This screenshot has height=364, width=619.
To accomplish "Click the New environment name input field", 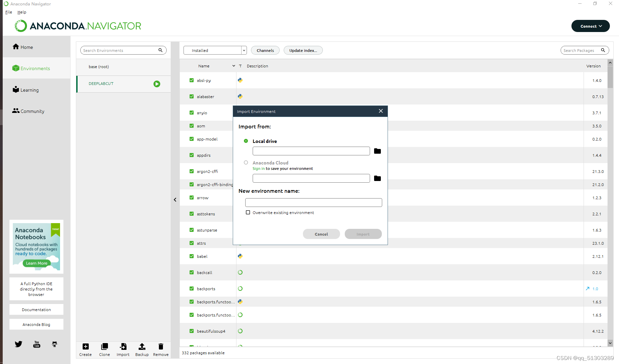I will (314, 202).
